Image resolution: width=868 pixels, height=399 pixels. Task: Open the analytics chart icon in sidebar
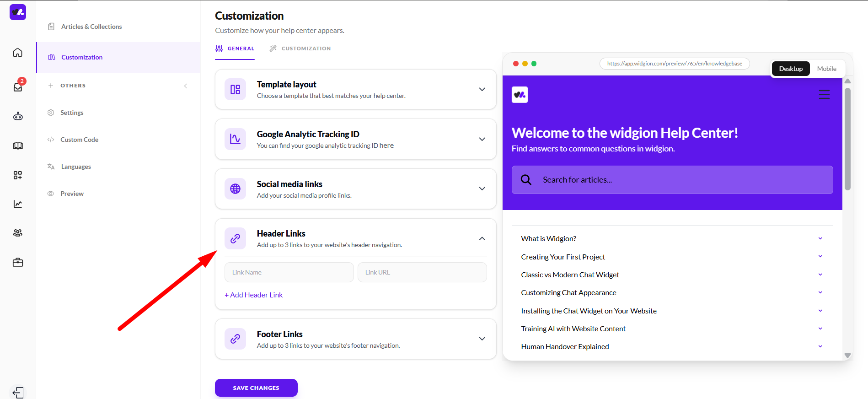click(x=18, y=204)
